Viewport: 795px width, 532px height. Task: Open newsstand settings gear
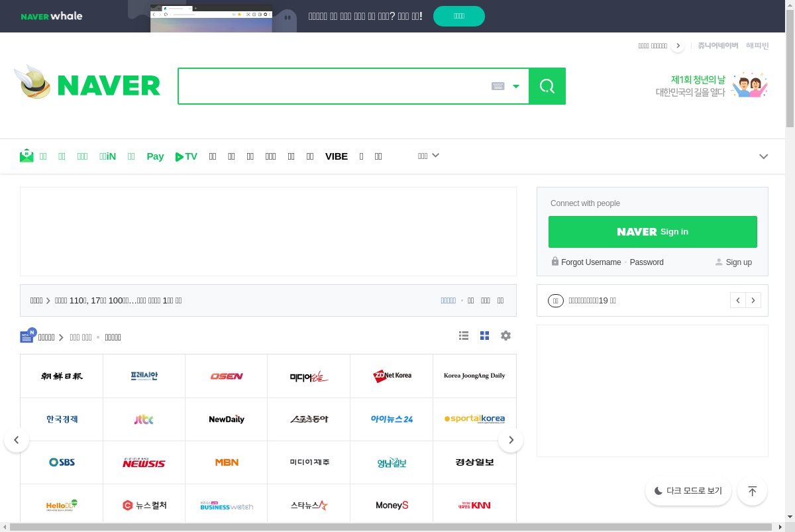505,336
